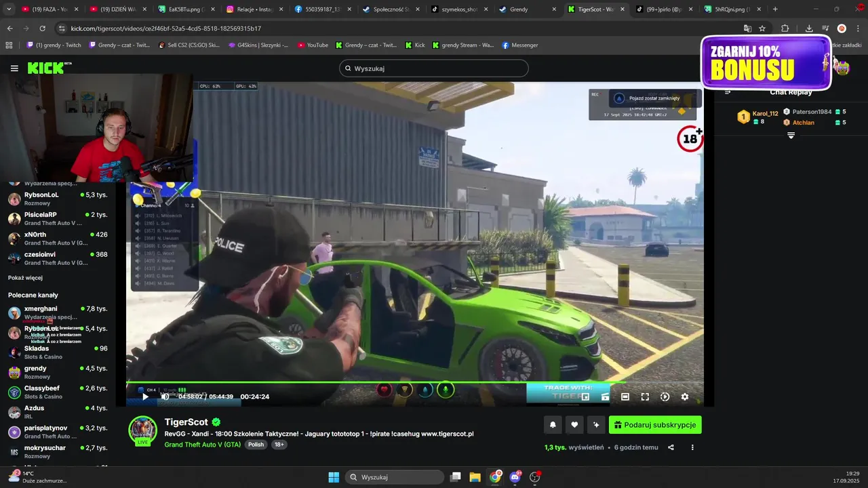868x488 pixels.
Task: Click the Wyszukaj search box on Kick
Action: 434,68
